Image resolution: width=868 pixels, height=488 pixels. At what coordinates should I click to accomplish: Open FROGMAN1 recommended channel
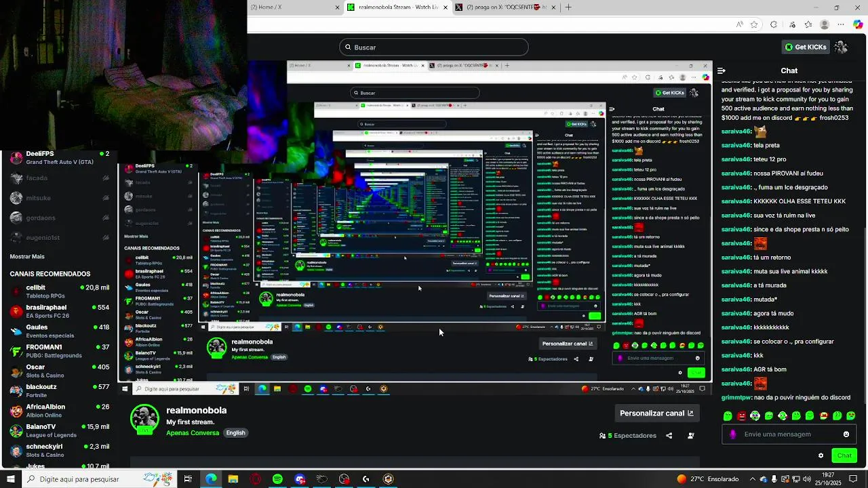click(x=59, y=350)
